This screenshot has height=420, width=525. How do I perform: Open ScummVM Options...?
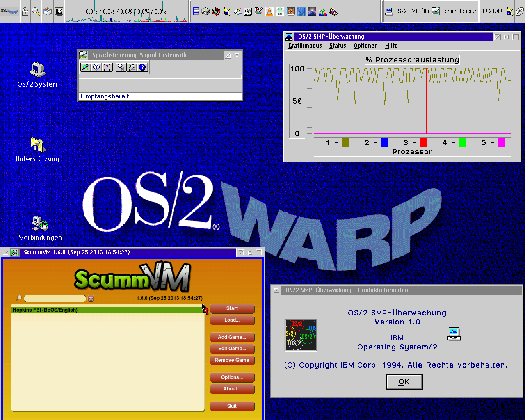(232, 377)
